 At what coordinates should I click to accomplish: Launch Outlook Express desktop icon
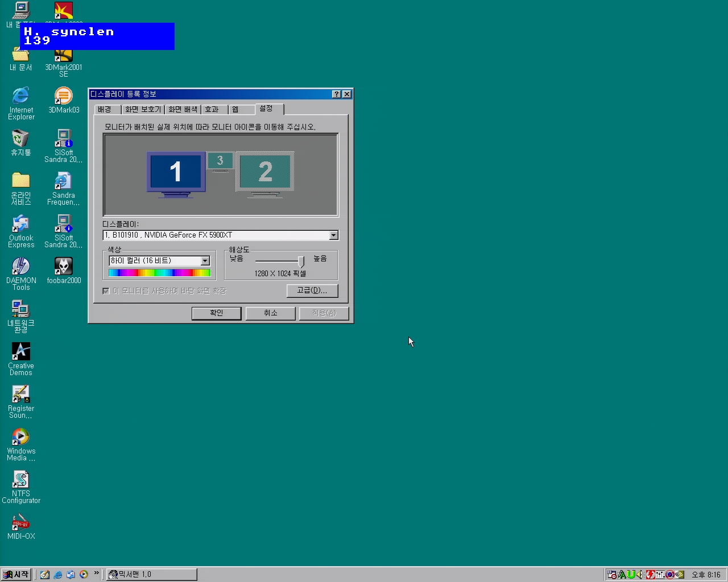pyautogui.click(x=21, y=231)
